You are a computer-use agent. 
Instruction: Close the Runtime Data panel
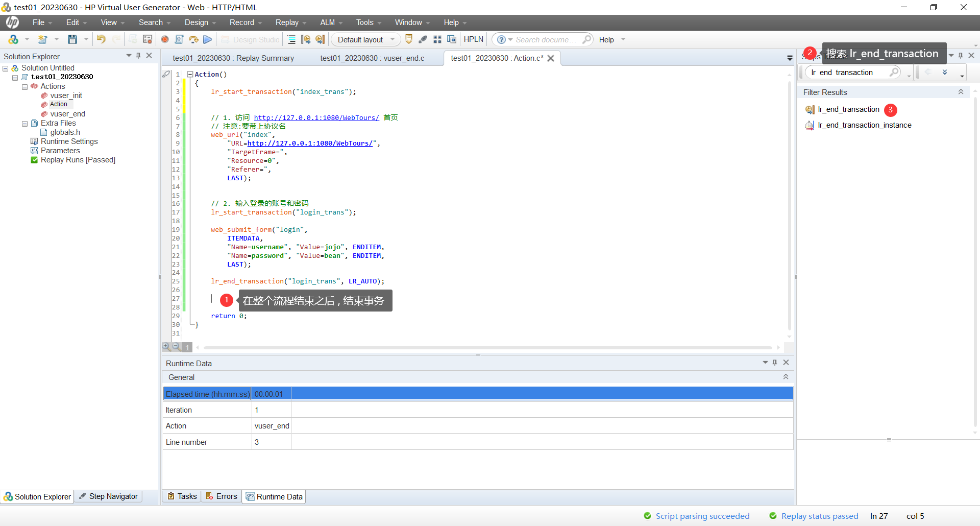(786, 363)
